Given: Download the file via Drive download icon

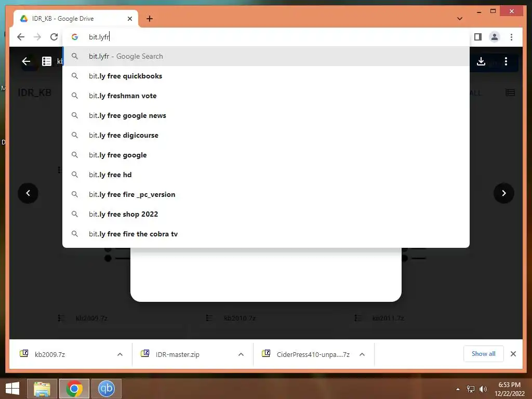Looking at the screenshot, I should 481,61.
